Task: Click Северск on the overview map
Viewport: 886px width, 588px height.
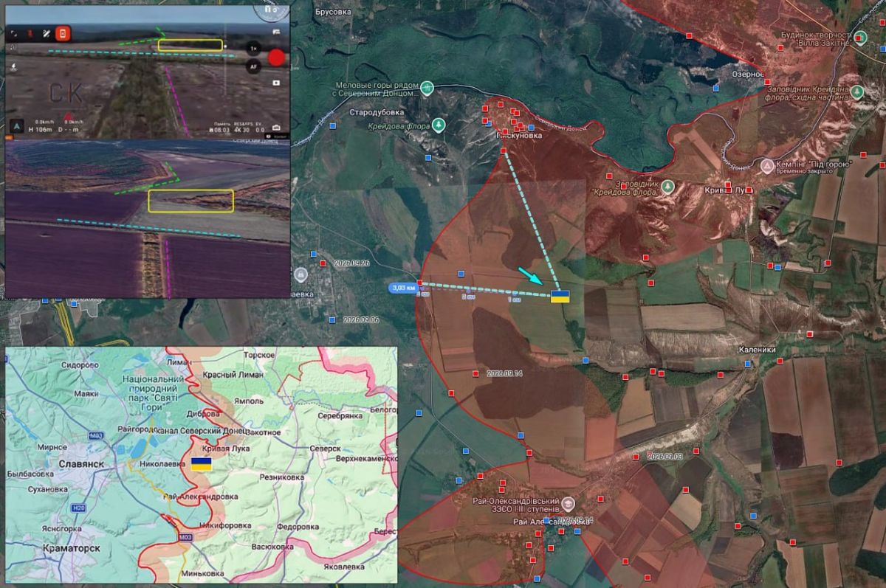Action: pos(324,449)
